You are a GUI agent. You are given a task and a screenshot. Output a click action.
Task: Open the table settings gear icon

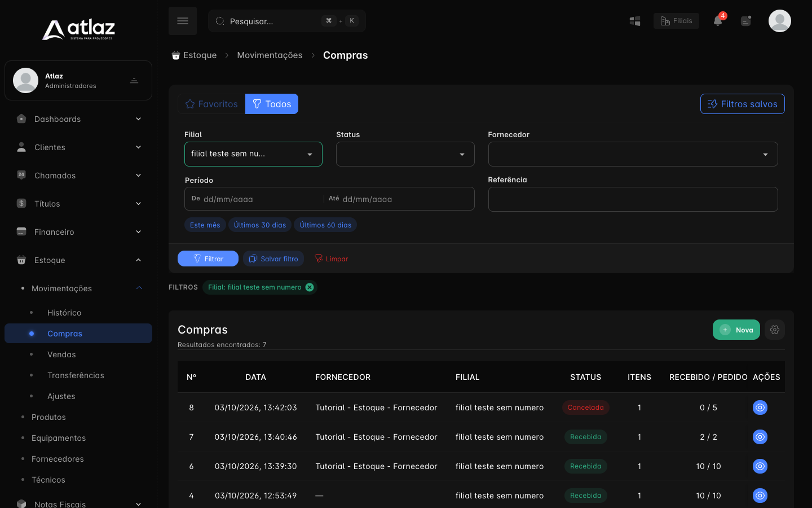point(775,330)
